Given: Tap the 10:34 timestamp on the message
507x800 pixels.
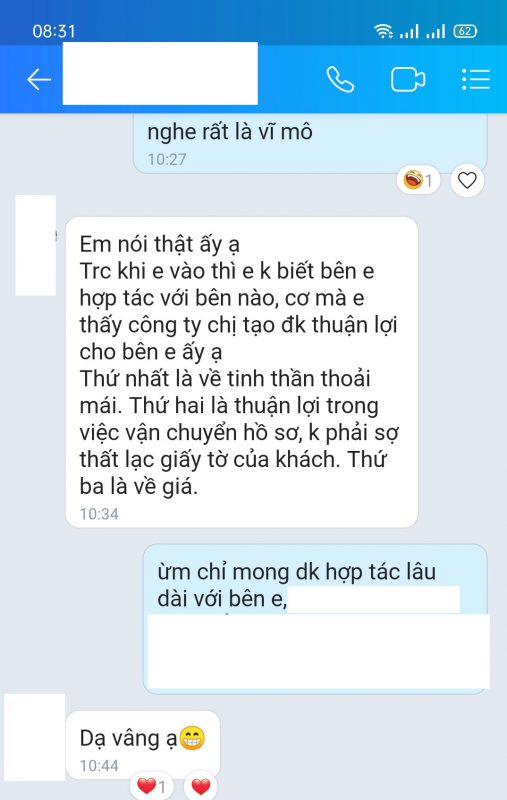Looking at the screenshot, I should 99,514.
